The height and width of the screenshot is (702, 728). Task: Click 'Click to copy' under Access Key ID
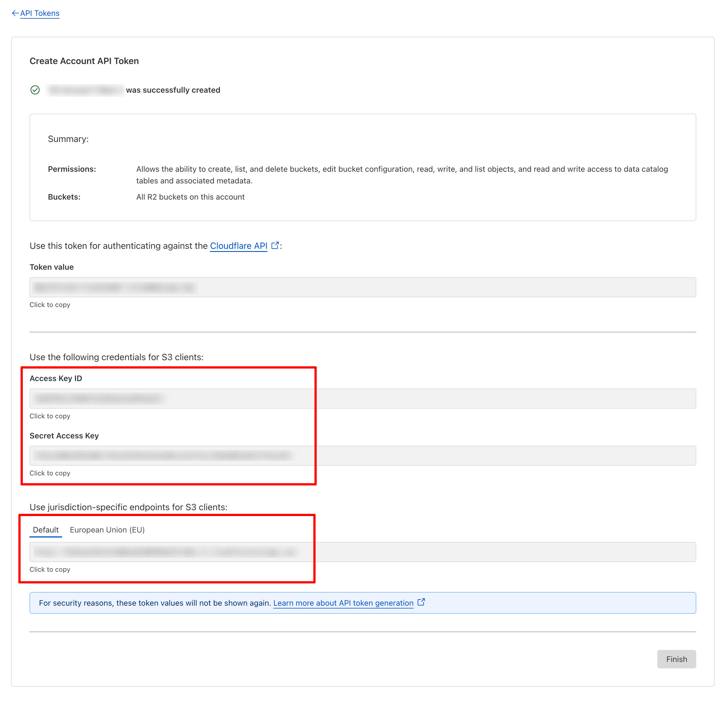50,416
